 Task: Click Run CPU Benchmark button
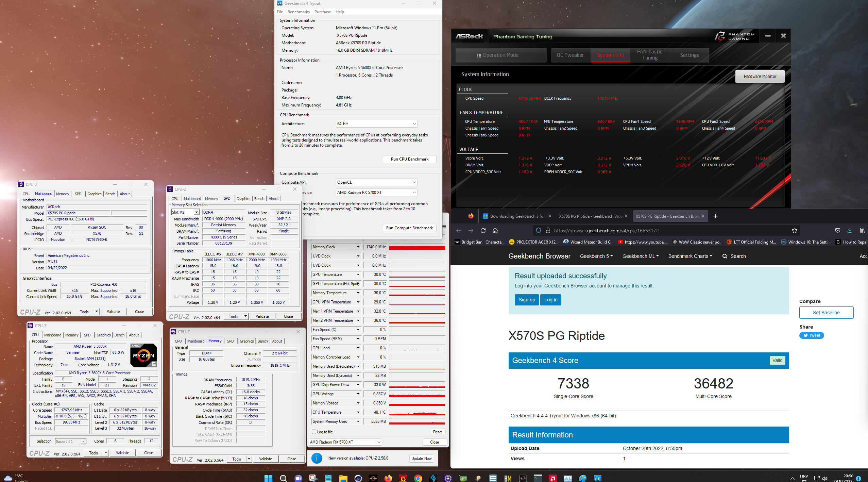[409, 159]
